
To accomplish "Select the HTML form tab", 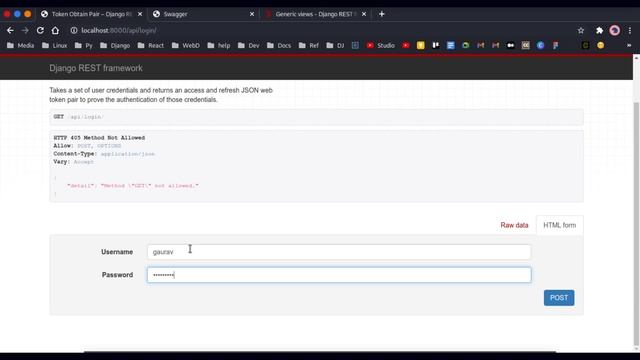I will tap(560, 225).
